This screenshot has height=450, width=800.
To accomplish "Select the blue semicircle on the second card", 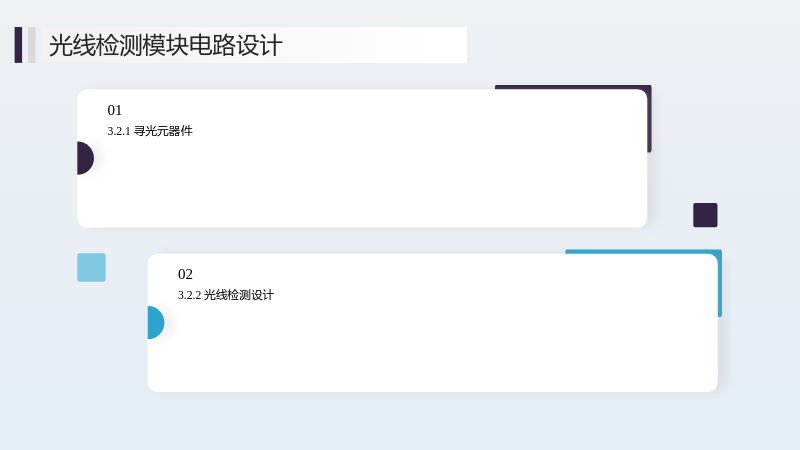I will tap(156, 322).
